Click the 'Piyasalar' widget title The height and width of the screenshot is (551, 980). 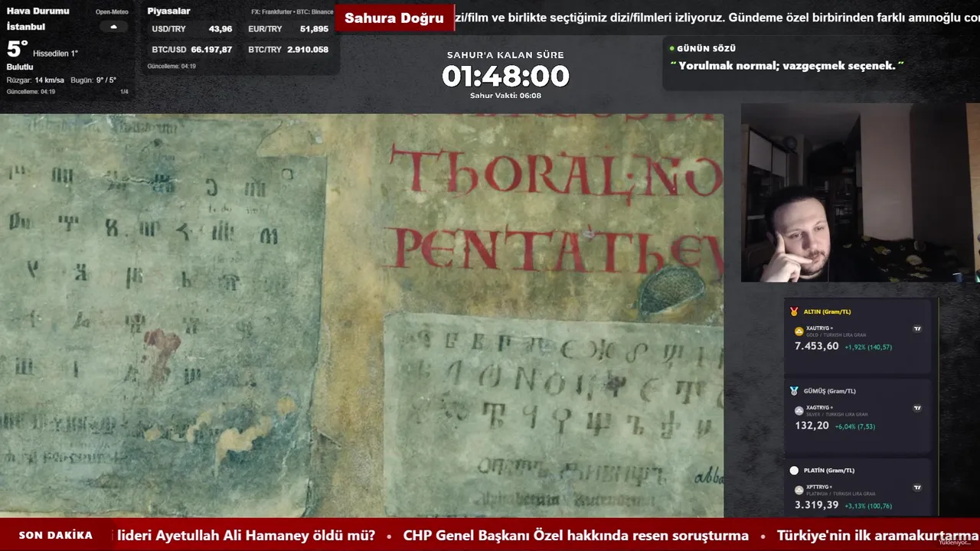168,11
